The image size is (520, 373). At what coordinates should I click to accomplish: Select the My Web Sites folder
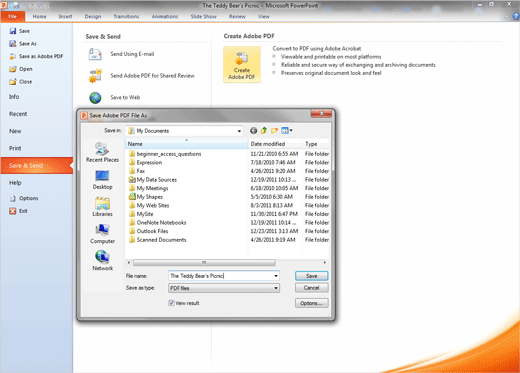[149, 206]
